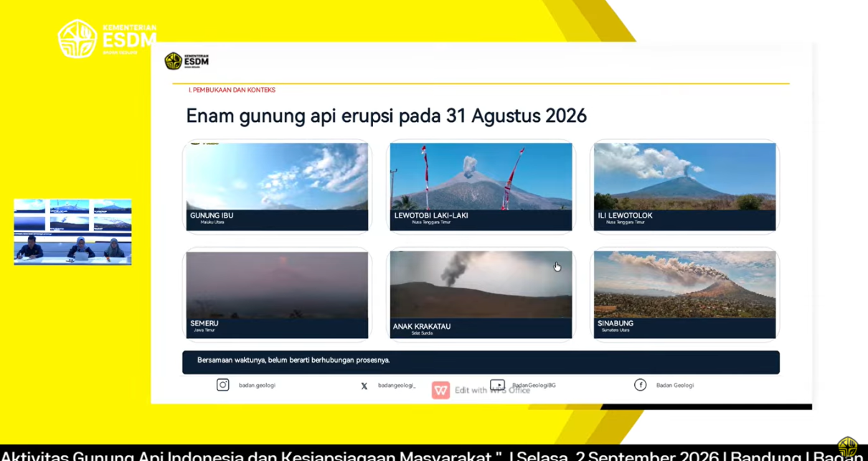868x461 pixels.
Task: Click the WPS Office watermark icon
Action: (440, 390)
